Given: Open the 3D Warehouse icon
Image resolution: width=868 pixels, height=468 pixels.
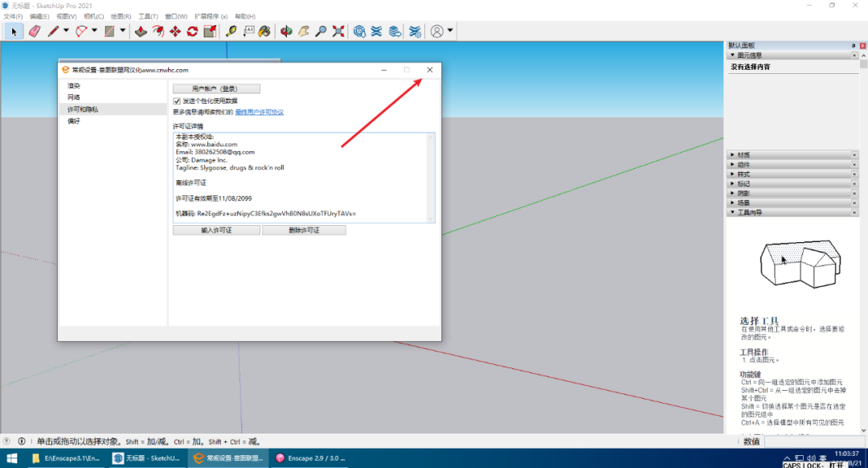Looking at the screenshot, I should tap(359, 31).
